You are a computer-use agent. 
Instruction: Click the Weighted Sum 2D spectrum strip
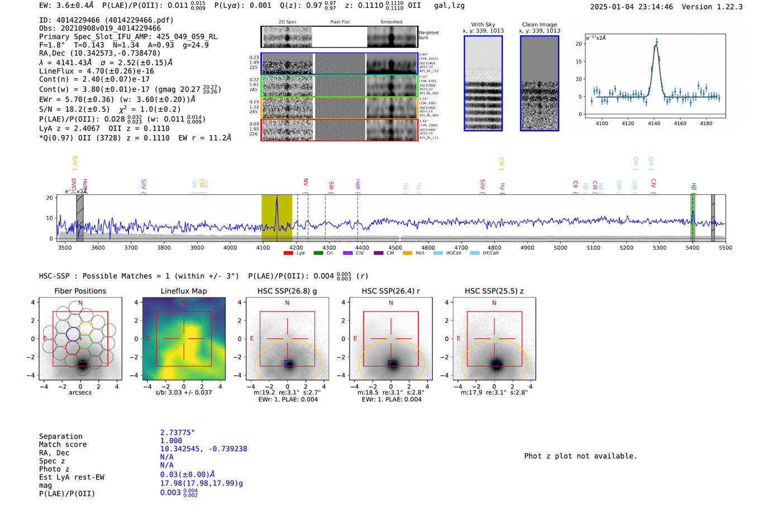click(340, 37)
